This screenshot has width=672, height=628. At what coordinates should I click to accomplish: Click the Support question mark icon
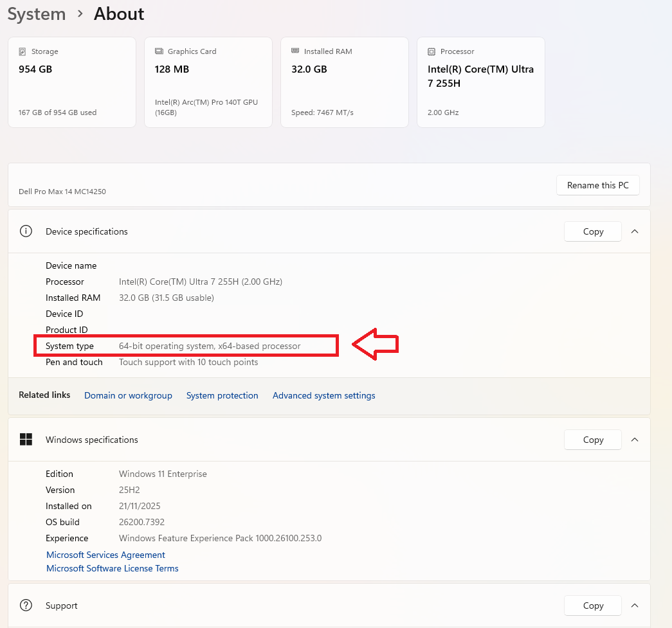pyautogui.click(x=26, y=606)
